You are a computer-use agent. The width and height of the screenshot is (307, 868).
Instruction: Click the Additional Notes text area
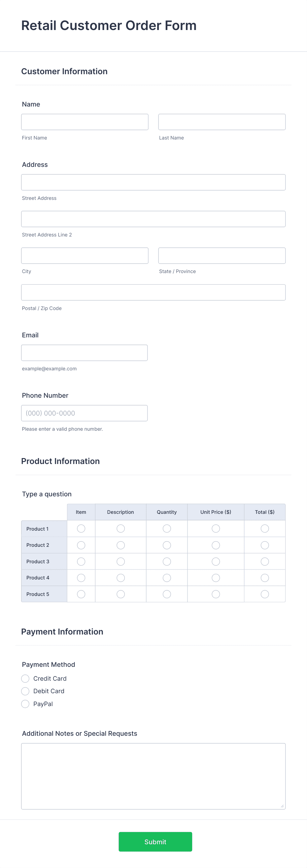pyautogui.click(x=153, y=775)
